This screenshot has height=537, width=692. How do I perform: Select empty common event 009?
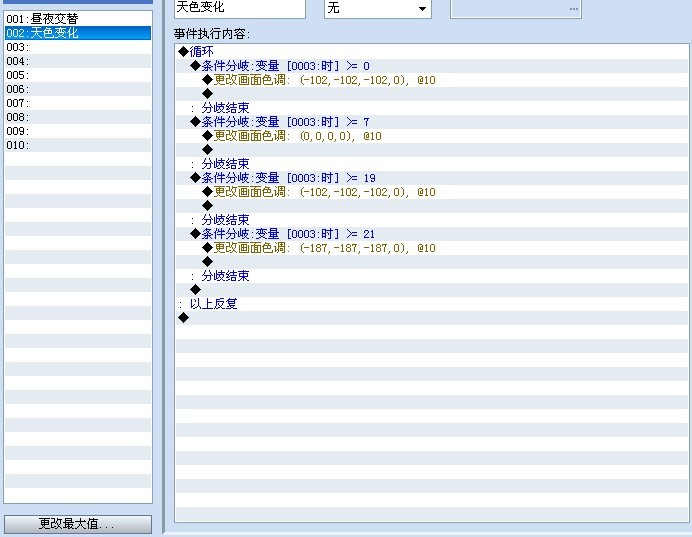78,131
